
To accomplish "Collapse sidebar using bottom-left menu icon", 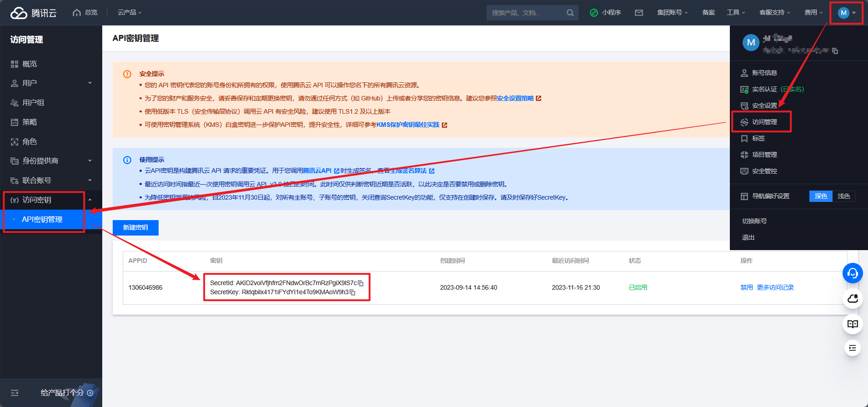I will [15, 393].
